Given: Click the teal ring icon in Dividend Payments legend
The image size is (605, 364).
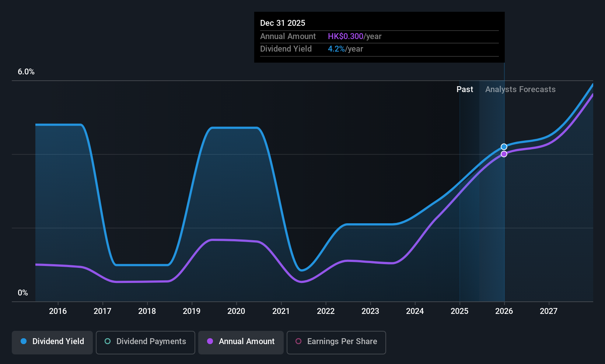Looking at the screenshot, I should (108, 341).
